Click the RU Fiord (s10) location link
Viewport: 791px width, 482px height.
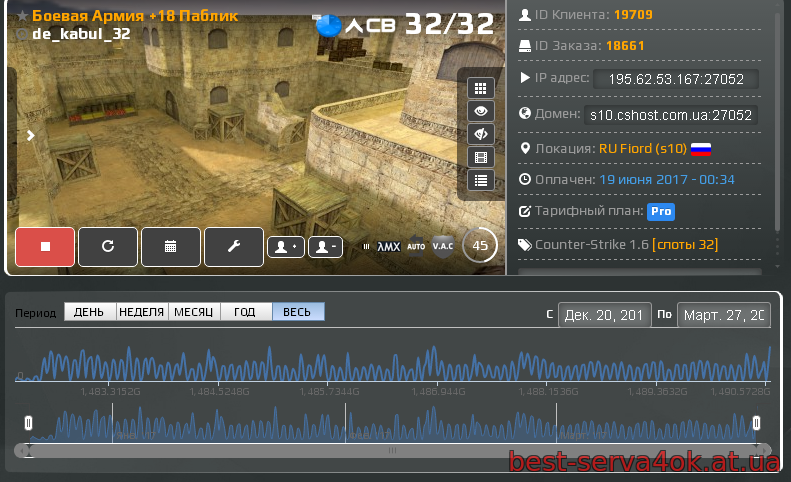pyautogui.click(x=643, y=149)
